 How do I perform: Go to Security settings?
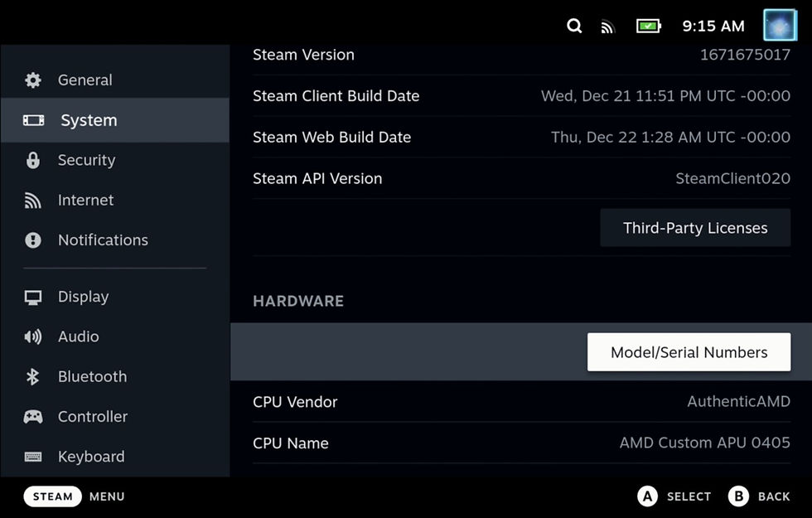[x=115, y=160]
